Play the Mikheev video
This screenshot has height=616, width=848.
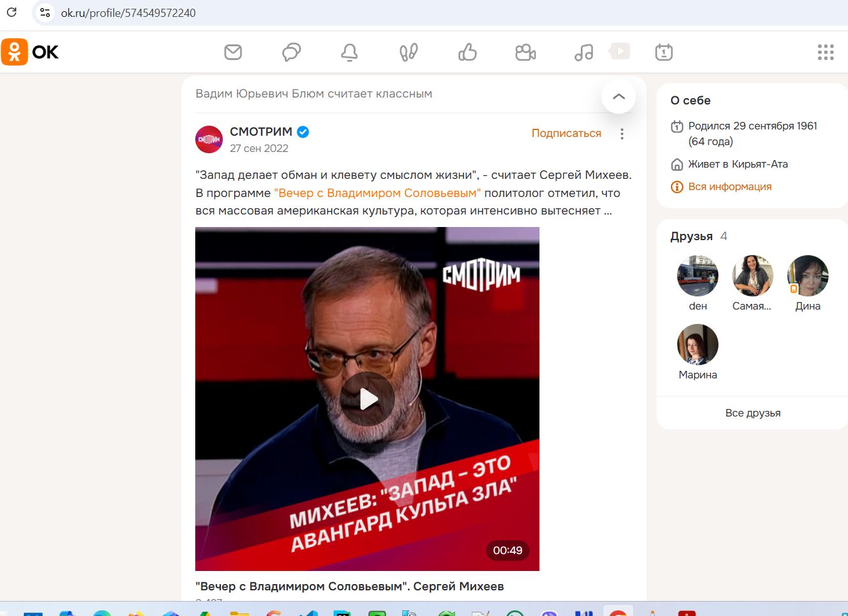[x=368, y=398]
